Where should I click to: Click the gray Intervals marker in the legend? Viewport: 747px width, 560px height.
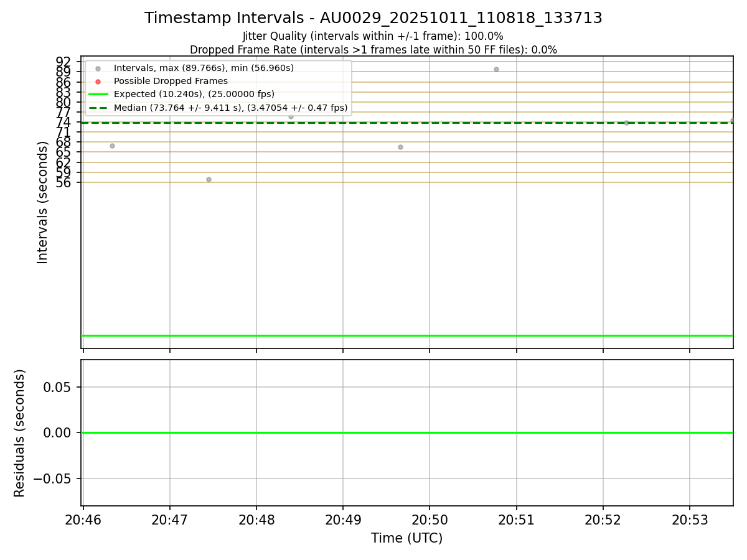tap(98, 68)
